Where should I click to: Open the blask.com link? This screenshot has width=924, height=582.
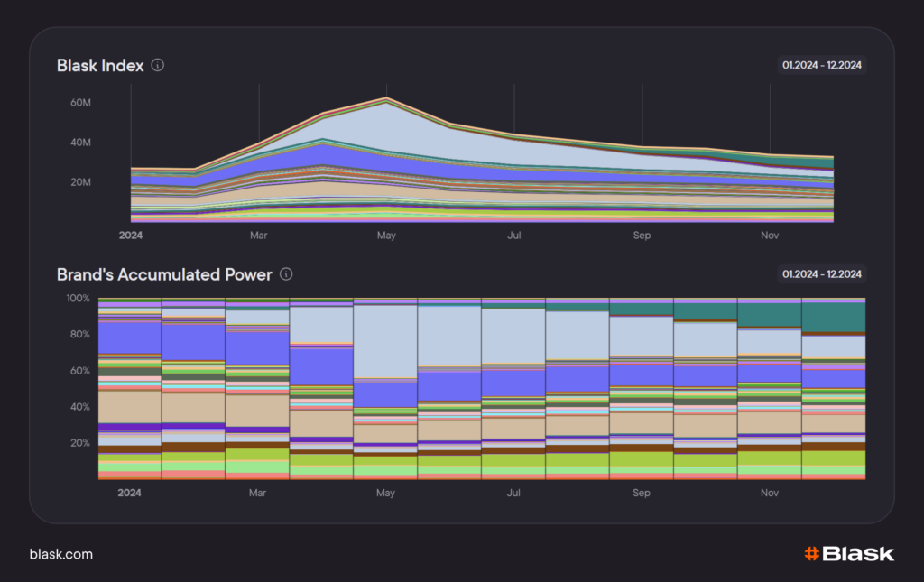point(61,554)
